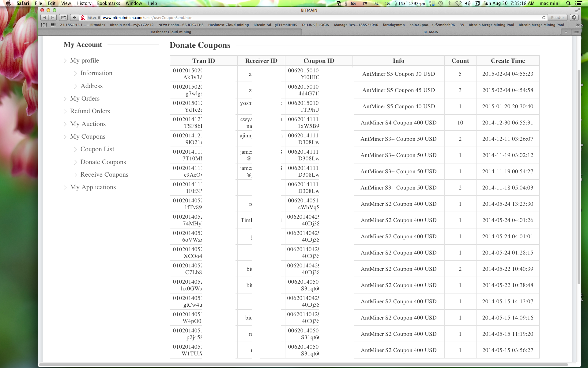
Task: Open the Window menu
Action: coord(134,3)
